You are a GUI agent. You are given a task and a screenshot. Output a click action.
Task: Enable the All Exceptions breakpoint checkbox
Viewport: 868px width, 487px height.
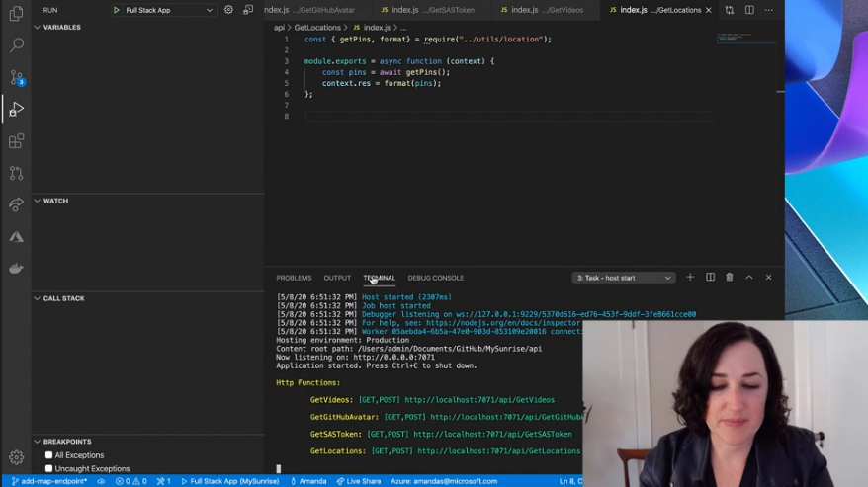[48, 455]
